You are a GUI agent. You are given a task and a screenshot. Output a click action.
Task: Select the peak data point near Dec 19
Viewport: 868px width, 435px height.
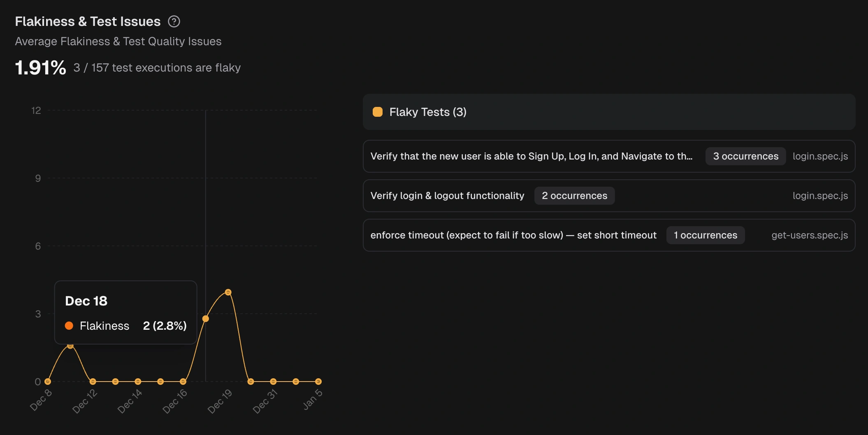point(228,292)
